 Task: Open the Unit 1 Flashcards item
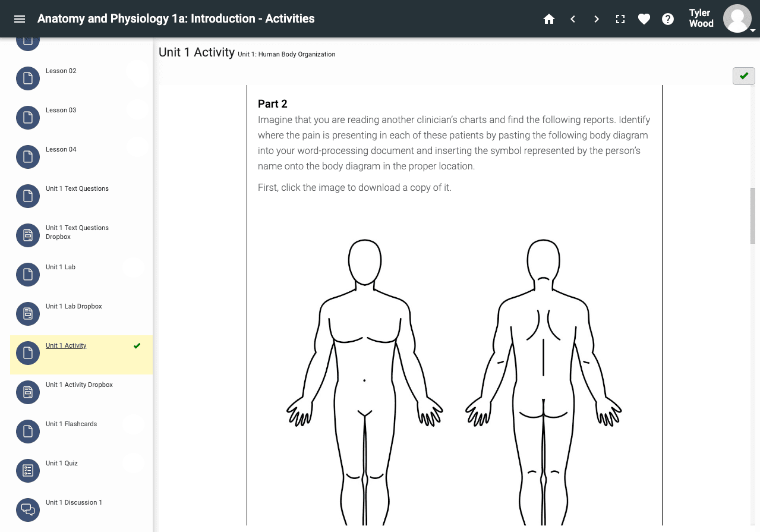[71, 424]
